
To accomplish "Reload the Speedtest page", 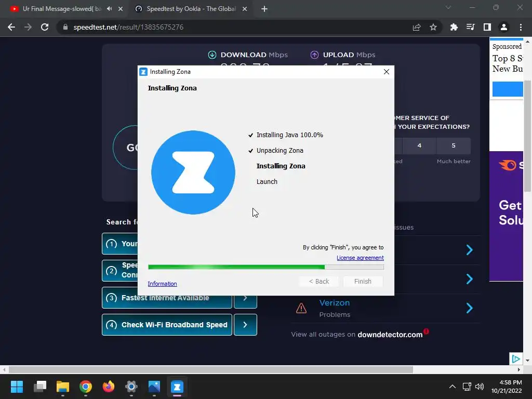I will [x=45, y=27].
